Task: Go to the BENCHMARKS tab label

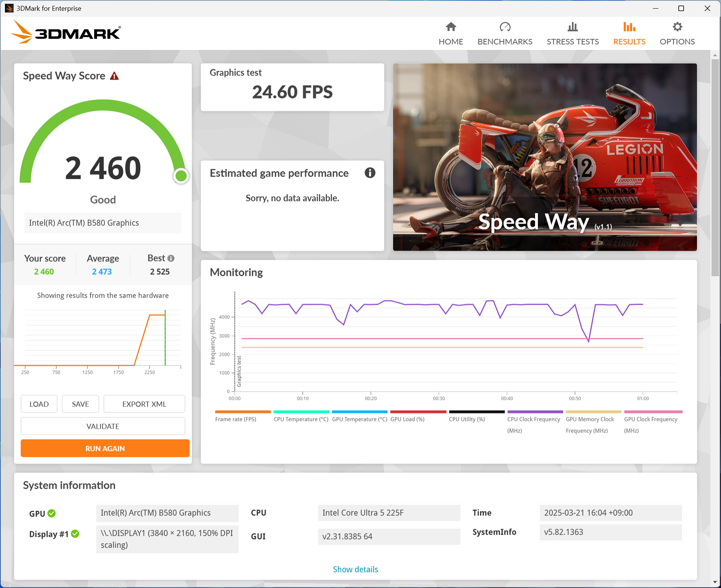Action: coord(505,42)
